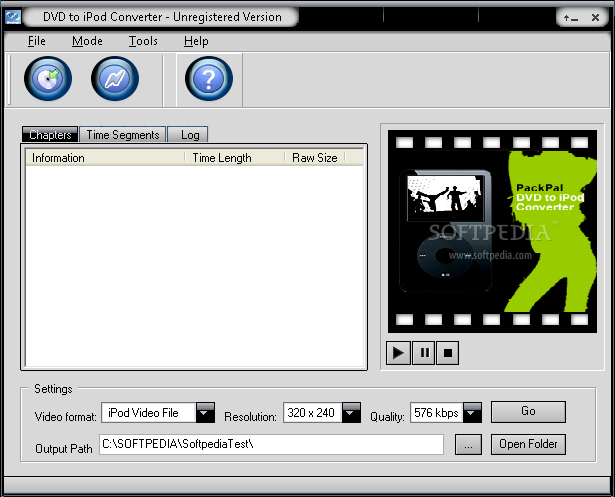
Task: Click the 576 kbps quality value
Action: pos(437,413)
